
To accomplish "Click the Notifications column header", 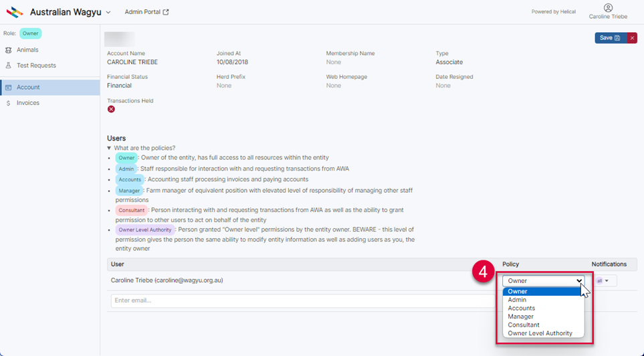I will pyautogui.click(x=609, y=264).
